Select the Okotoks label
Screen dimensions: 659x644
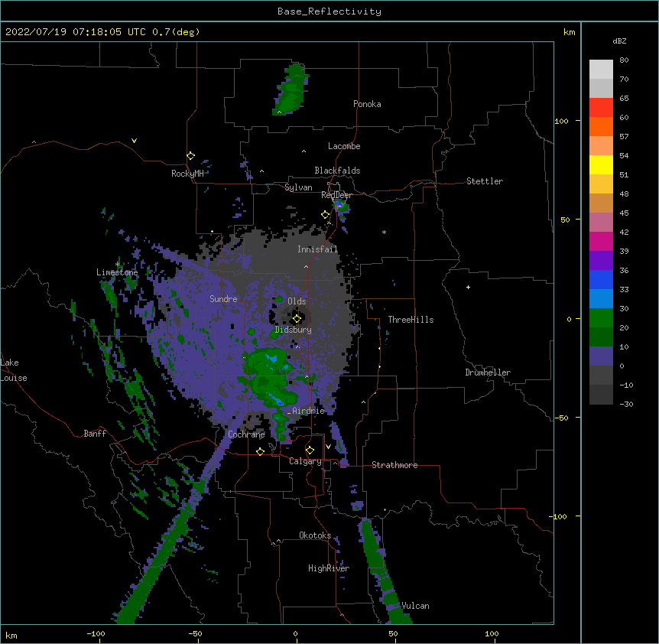315,535
